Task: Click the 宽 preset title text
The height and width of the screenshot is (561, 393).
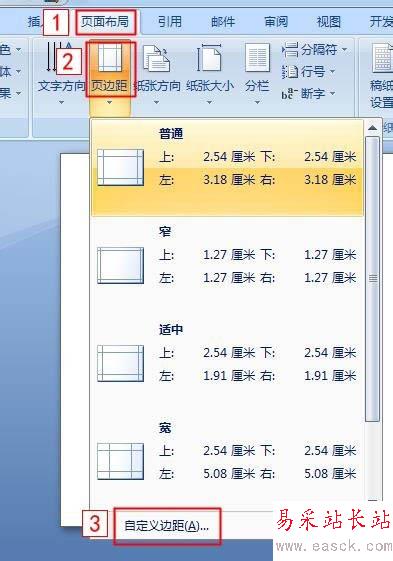Action: click(x=165, y=428)
